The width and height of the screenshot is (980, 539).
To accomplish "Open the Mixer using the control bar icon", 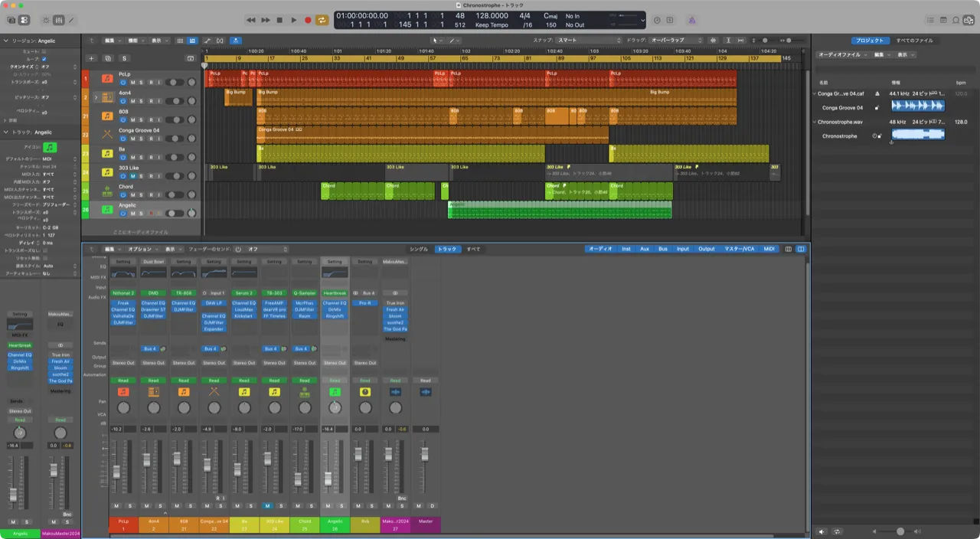I will pos(59,20).
